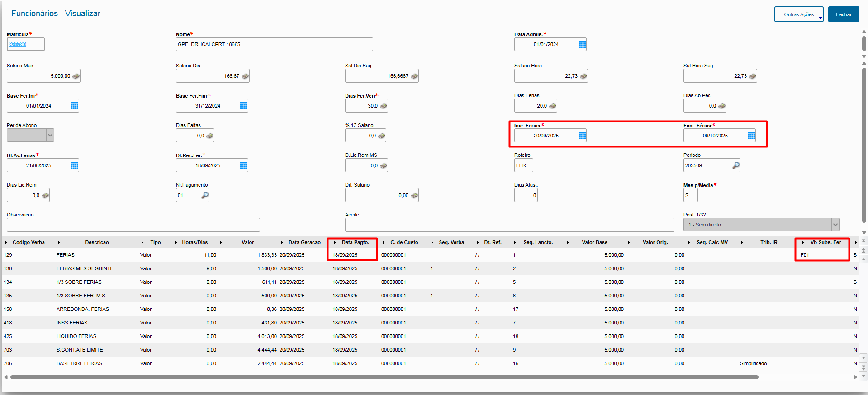Select the FERIAS MES SEGUINTE row
The image size is (868, 395).
tap(431, 268)
